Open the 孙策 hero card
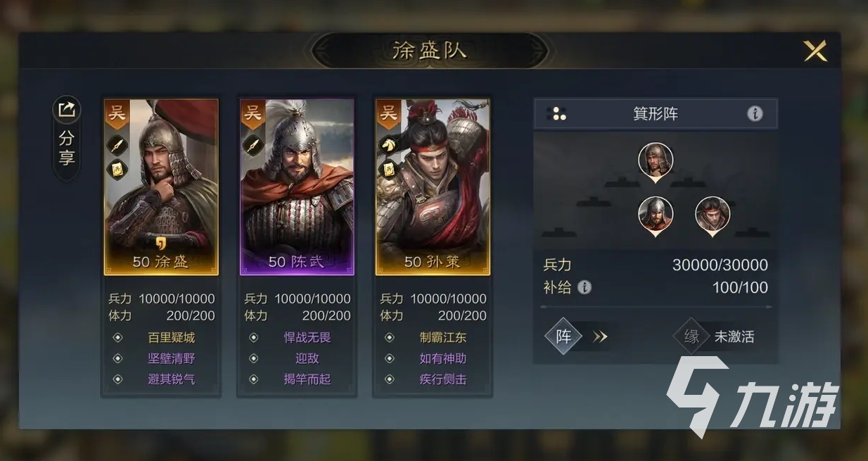Image resolution: width=868 pixels, height=461 pixels. pyautogui.click(x=433, y=187)
